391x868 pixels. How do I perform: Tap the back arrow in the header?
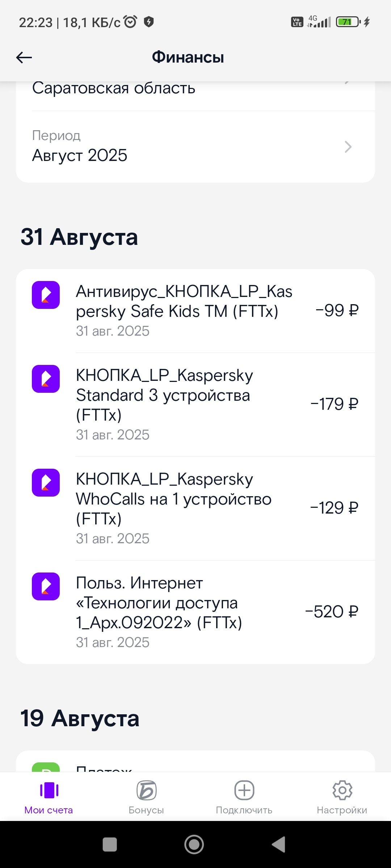click(24, 57)
